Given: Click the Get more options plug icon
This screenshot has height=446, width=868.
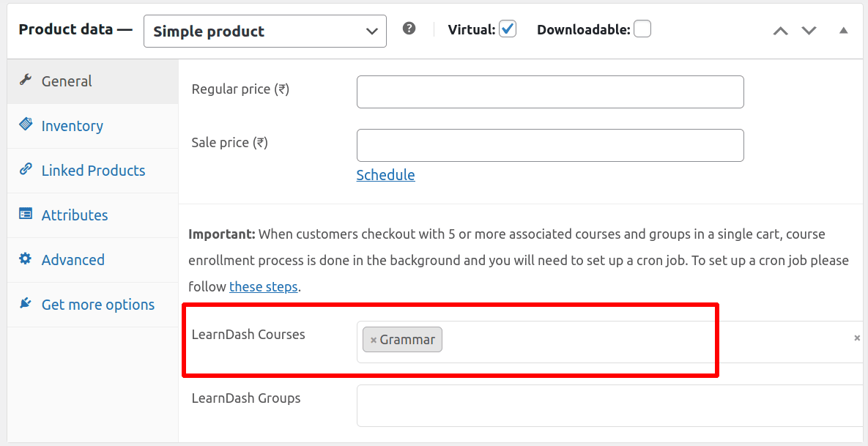Looking at the screenshot, I should 26,303.
